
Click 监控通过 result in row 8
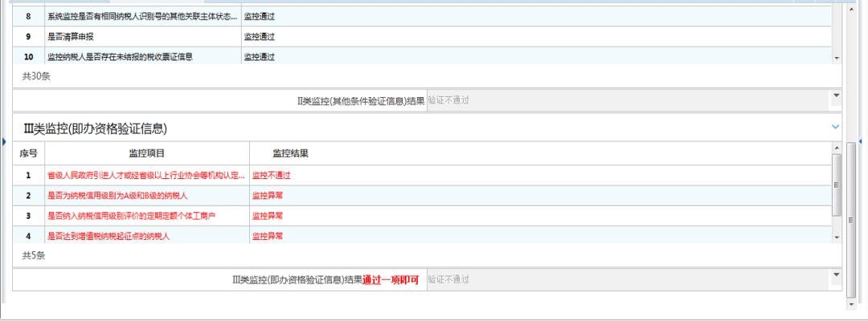tap(260, 17)
